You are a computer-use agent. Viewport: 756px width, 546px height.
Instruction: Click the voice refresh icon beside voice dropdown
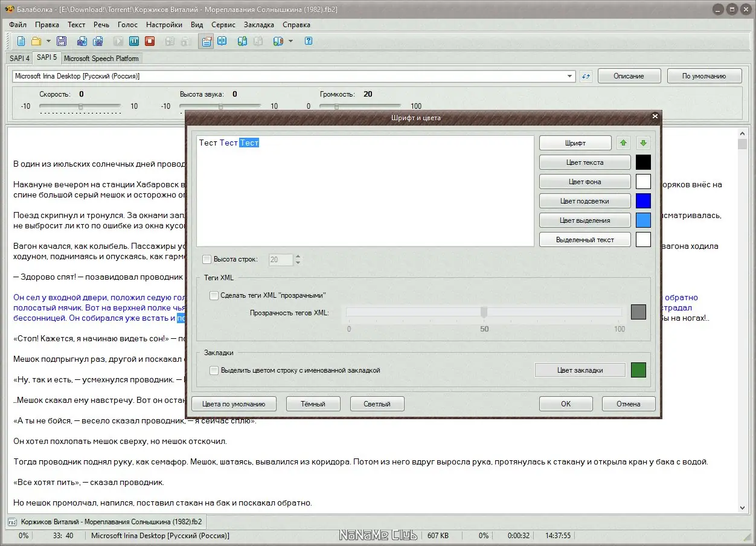click(x=586, y=76)
